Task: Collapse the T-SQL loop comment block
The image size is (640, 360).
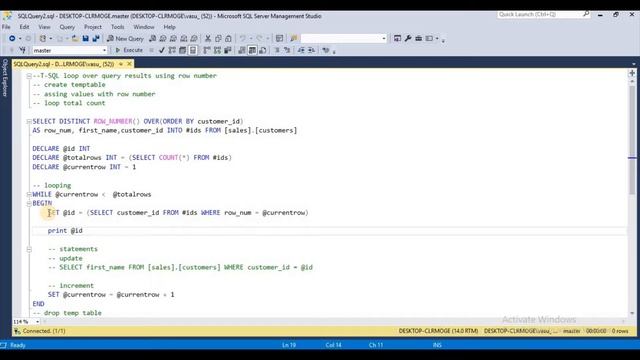Action: (x=29, y=76)
